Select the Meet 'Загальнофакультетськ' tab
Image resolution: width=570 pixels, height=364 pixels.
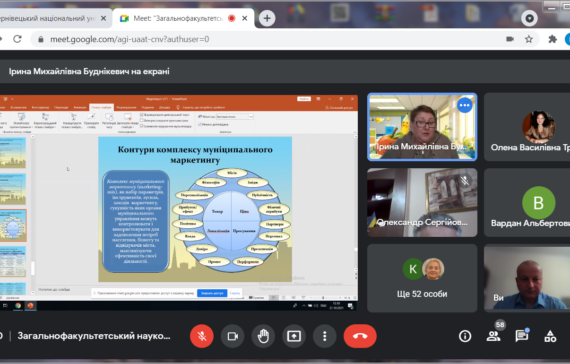178,18
